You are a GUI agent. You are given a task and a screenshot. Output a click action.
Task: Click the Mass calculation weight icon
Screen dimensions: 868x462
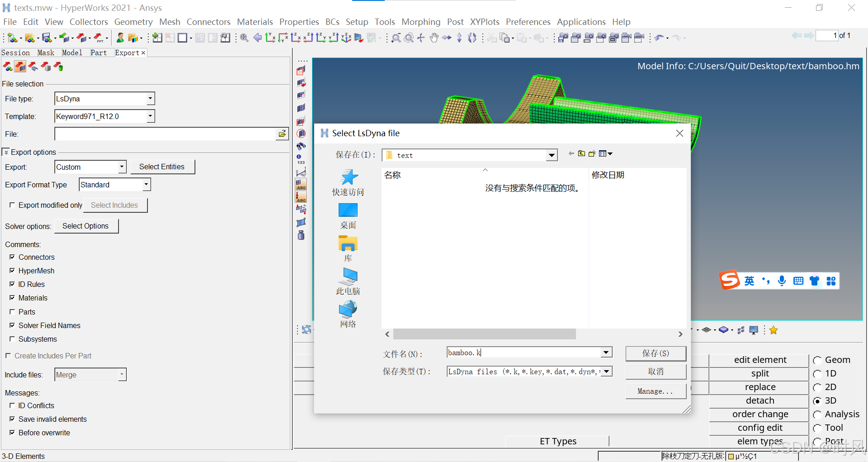301,235
